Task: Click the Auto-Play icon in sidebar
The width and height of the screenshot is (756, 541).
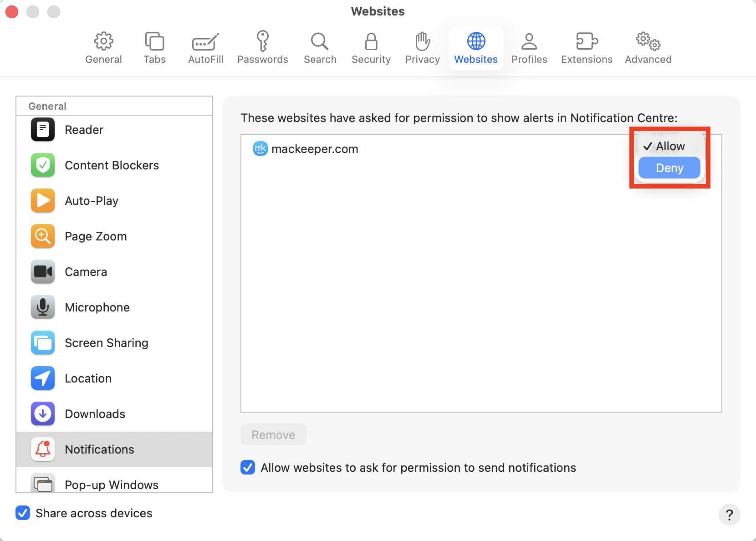Action: point(42,200)
